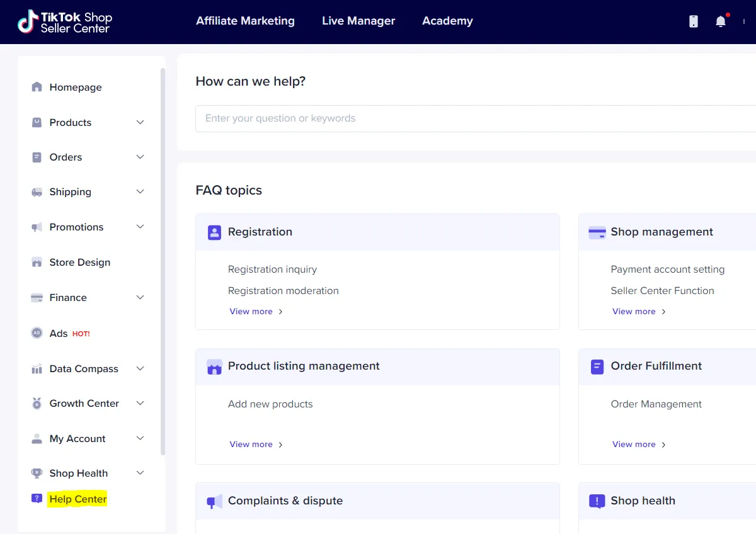The image size is (756, 534).
Task: Expand the Finance dropdown arrow
Action: pos(140,297)
